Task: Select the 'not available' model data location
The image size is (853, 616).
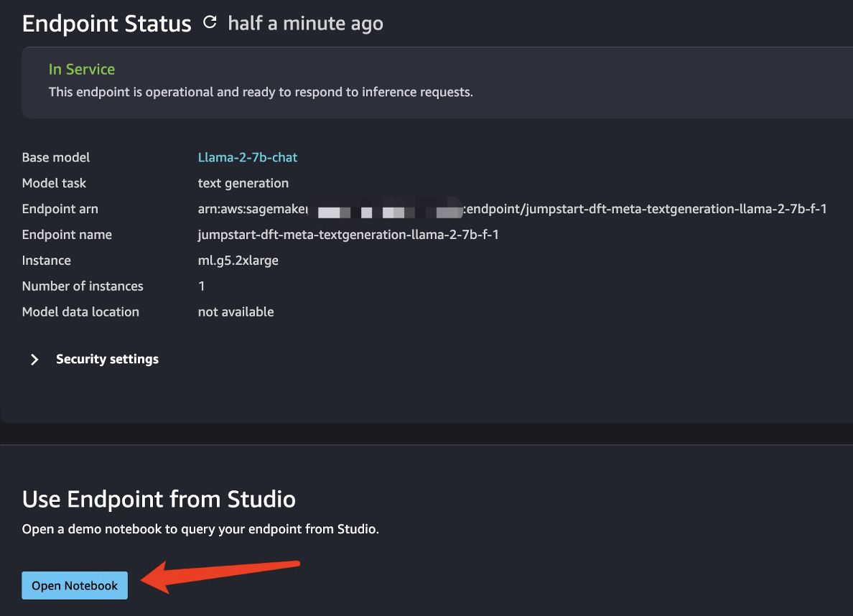Action: 236,312
